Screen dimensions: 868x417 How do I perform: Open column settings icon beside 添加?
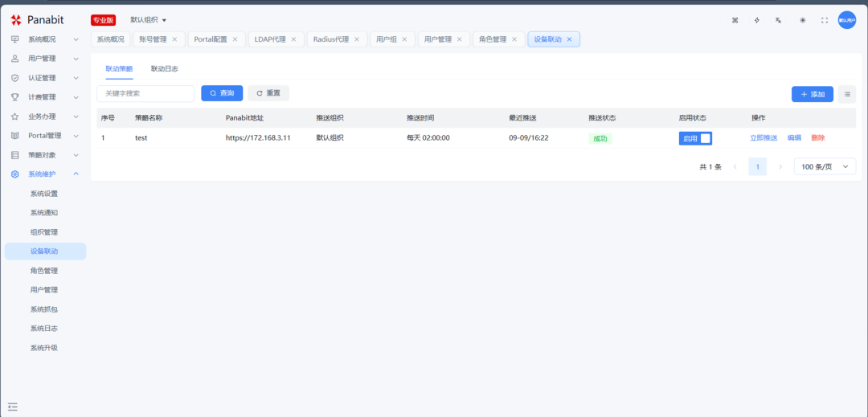(847, 94)
